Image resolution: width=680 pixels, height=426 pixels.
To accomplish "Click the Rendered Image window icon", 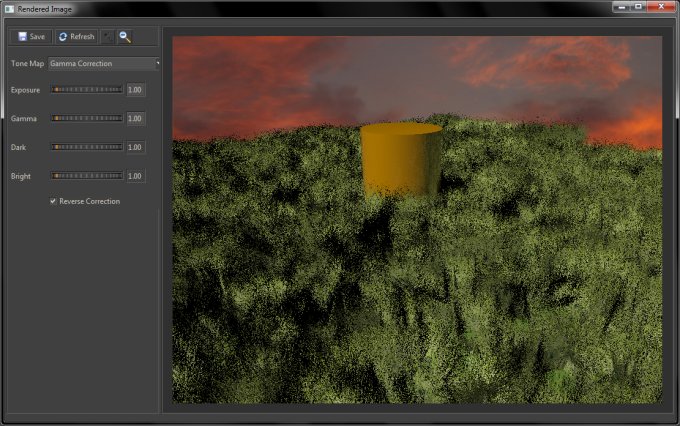I will [9, 9].
